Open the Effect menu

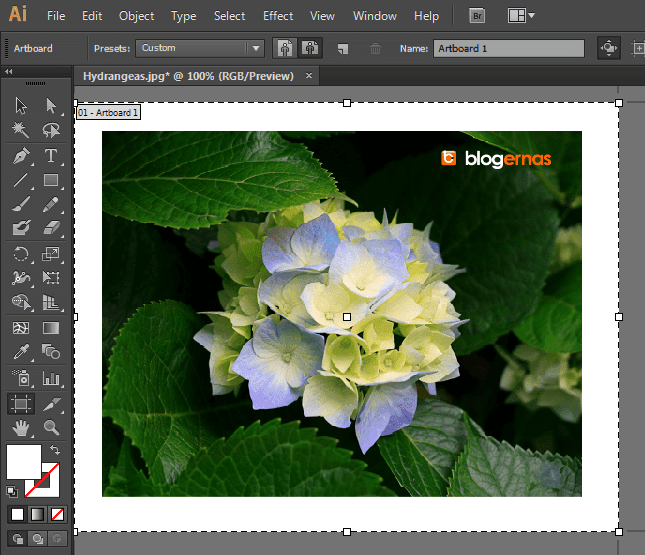click(x=278, y=16)
